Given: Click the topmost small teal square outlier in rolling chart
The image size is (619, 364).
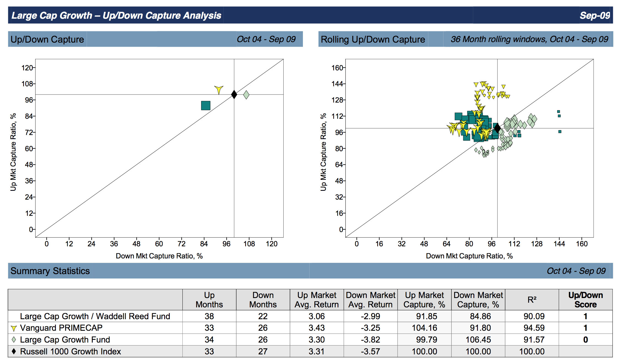Looking at the screenshot, I should [558, 112].
